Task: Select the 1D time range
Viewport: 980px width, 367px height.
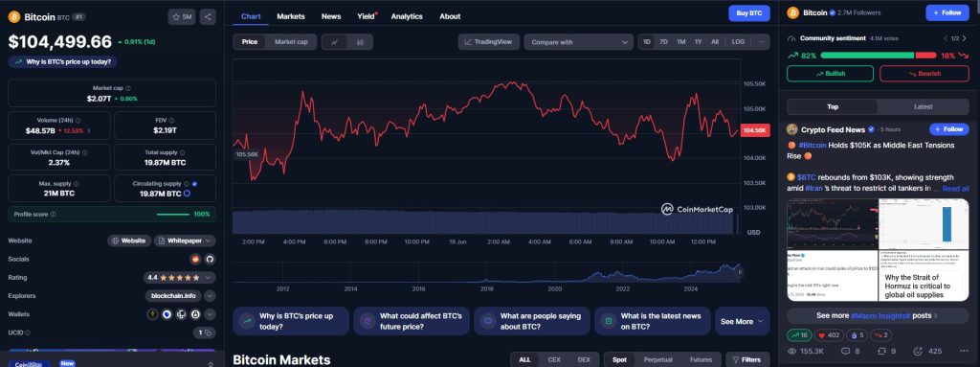Action: (647, 42)
